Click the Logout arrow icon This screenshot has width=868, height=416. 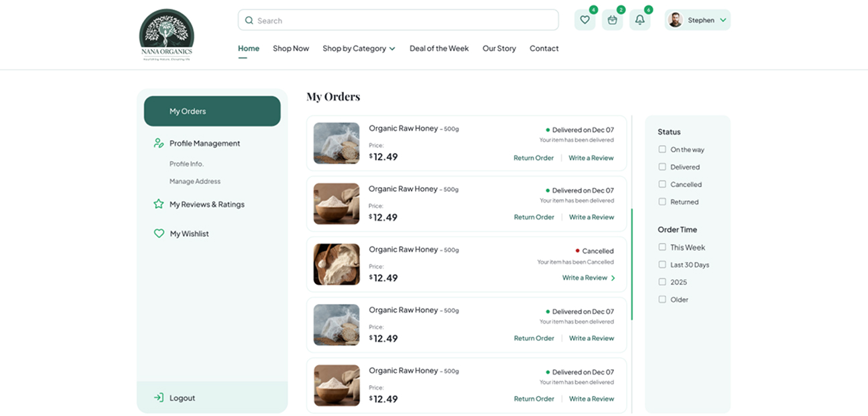tap(158, 398)
